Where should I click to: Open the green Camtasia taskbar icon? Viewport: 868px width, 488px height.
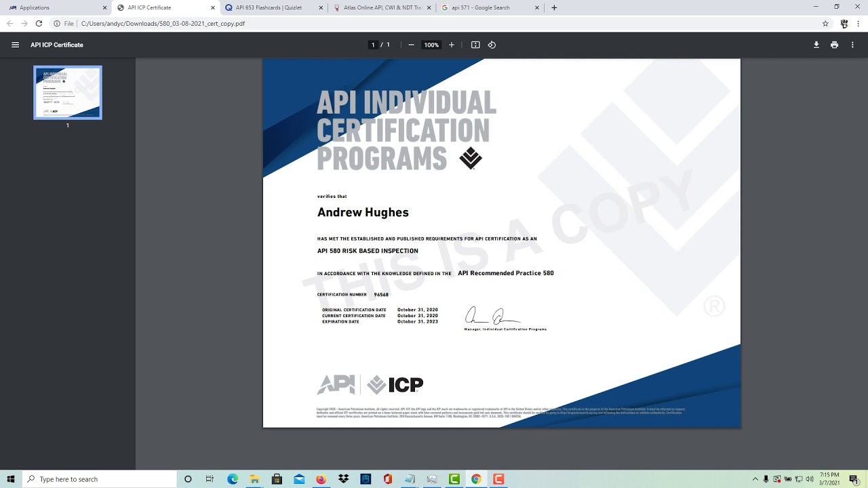454,479
